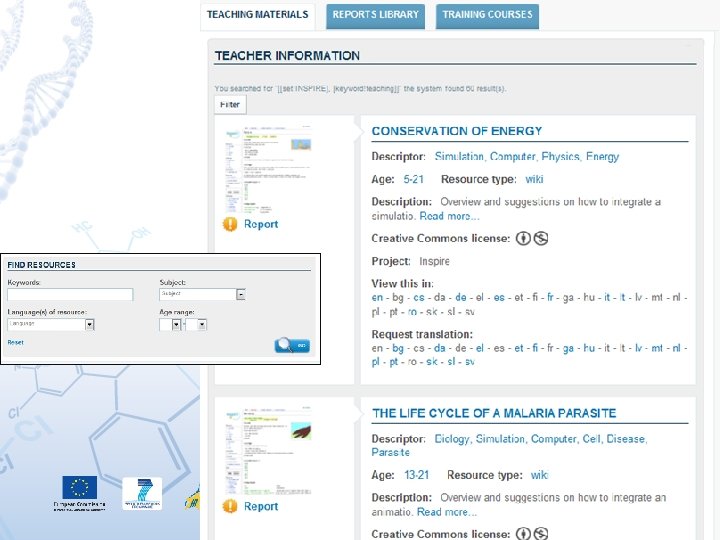The width and height of the screenshot is (720, 540).
Task: Click Creative Commons attribution icon in Malaria Parasite card
Action: click(523, 534)
